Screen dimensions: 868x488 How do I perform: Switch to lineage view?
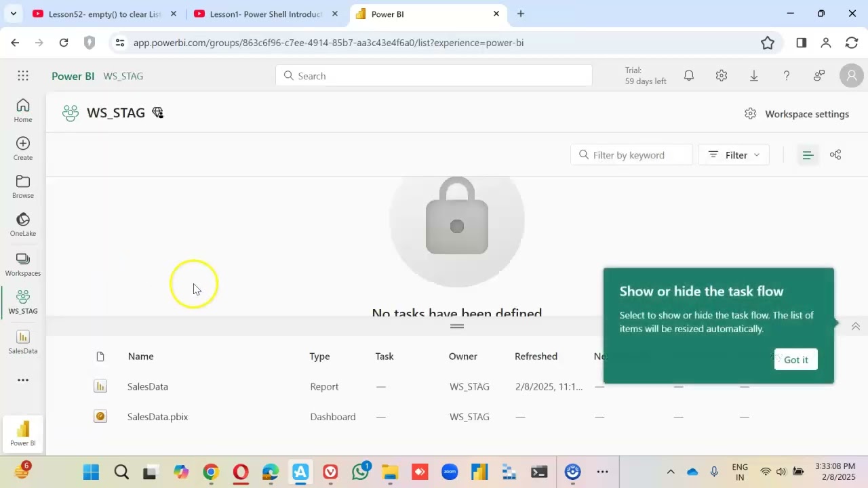pyautogui.click(x=835, y=155)
